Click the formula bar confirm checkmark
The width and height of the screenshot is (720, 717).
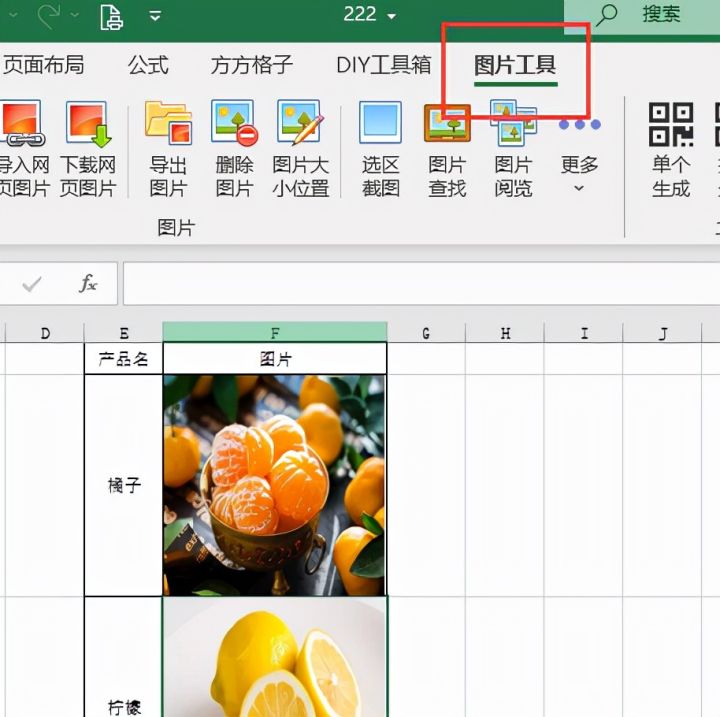(32, 284)
